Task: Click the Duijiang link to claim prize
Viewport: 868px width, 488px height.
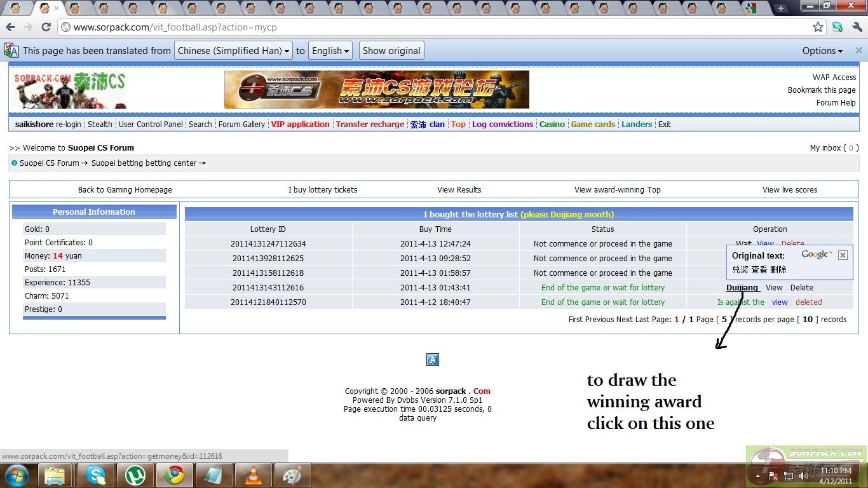Action: click(x=742, y=288)
